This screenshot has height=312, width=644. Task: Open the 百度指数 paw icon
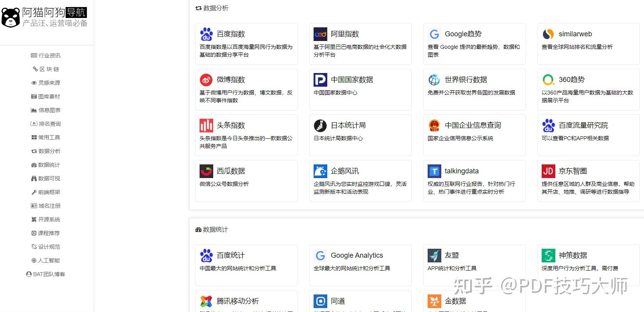pos(206,34)
